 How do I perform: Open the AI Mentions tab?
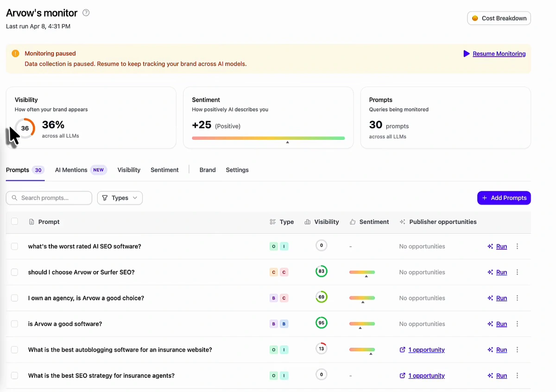[x=81, y=170]
